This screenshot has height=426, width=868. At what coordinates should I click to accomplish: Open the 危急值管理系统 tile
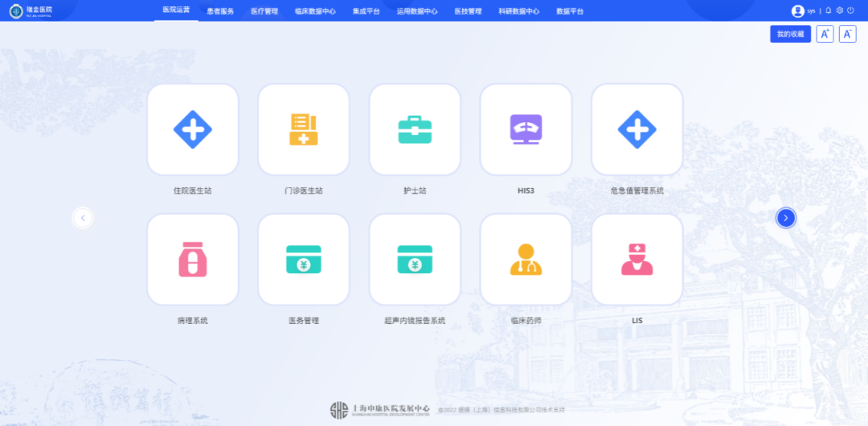(x=637, y=129)
